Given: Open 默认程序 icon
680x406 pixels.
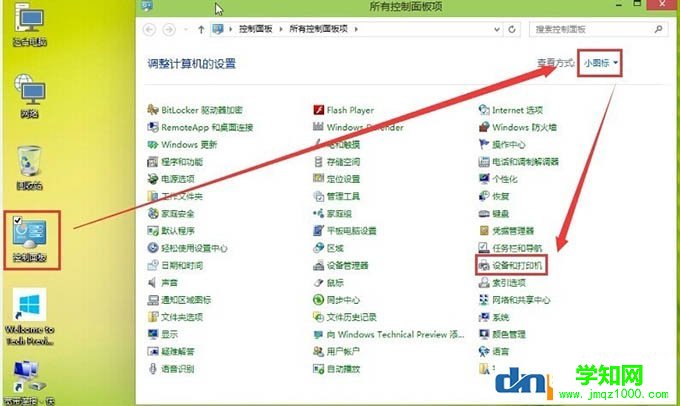Looking at the screenshot, I should pyautogui.click(x=152, y=231).
